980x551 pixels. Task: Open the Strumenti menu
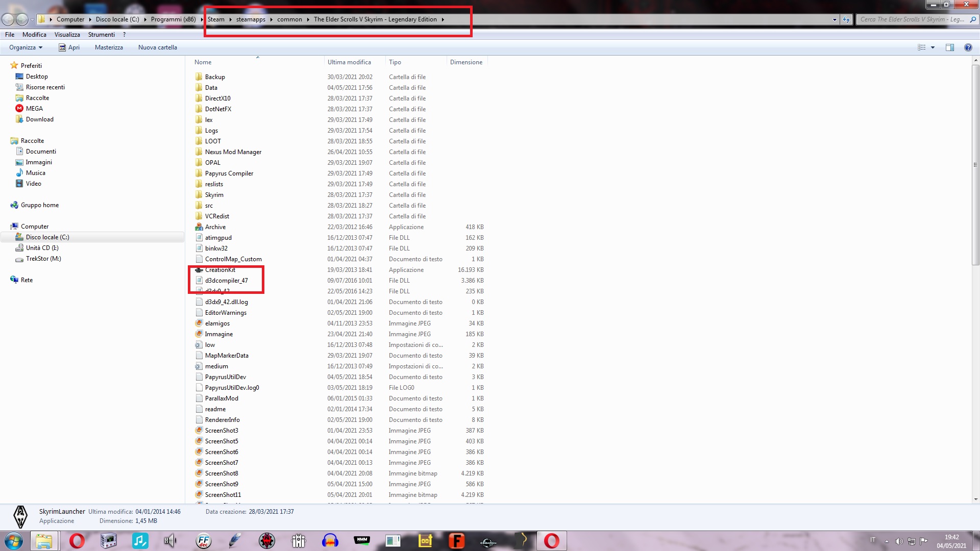[102, 34]
